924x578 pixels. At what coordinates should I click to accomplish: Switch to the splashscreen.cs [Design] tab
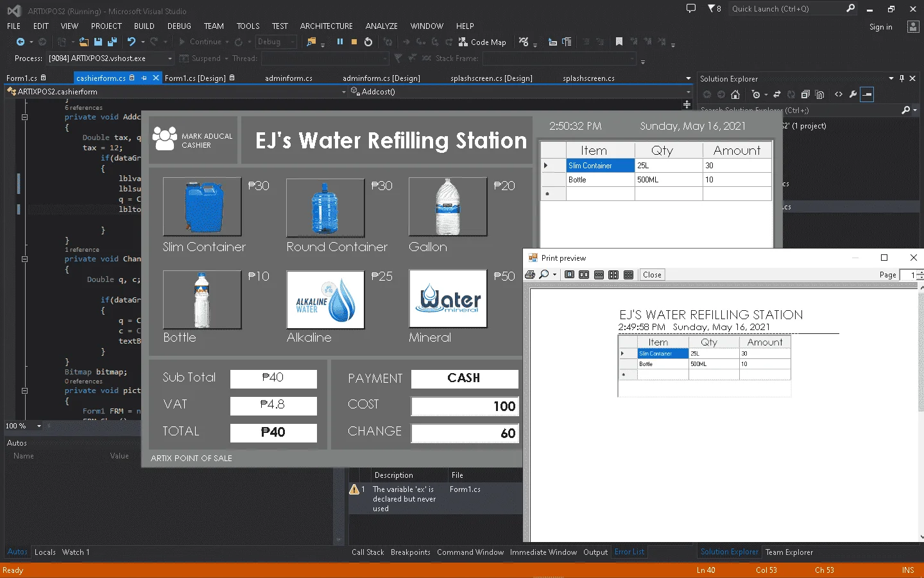(492, 78)
